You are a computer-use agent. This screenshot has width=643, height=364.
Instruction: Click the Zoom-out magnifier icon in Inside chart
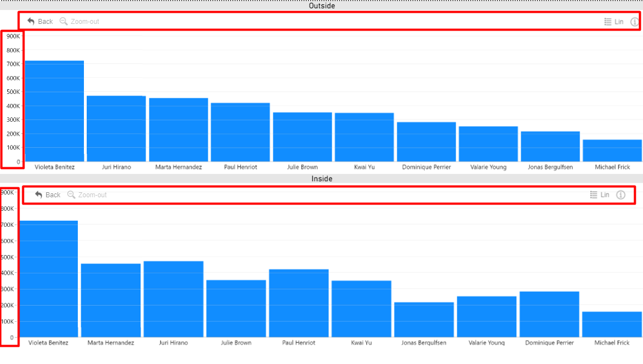point(71,195)
